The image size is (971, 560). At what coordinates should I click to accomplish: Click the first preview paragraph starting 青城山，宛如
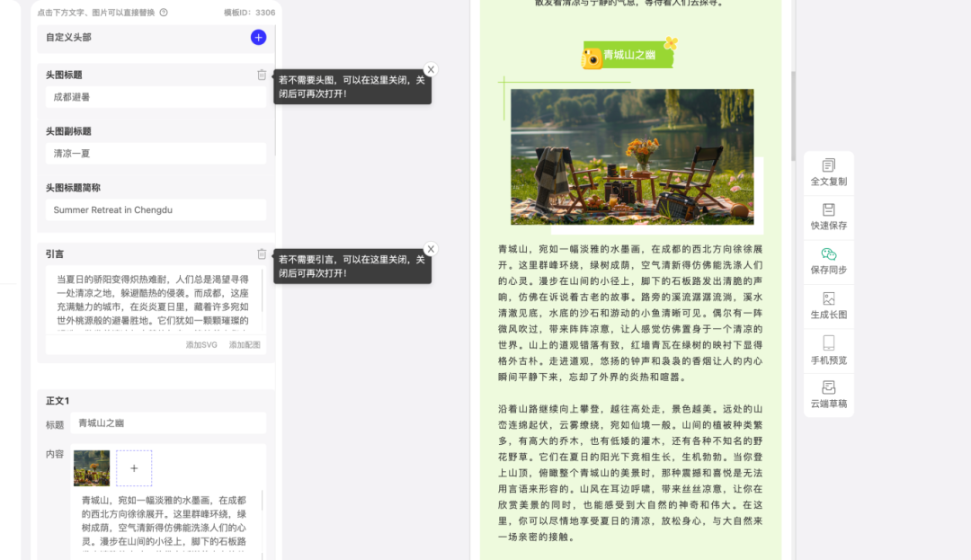point(630,313)
